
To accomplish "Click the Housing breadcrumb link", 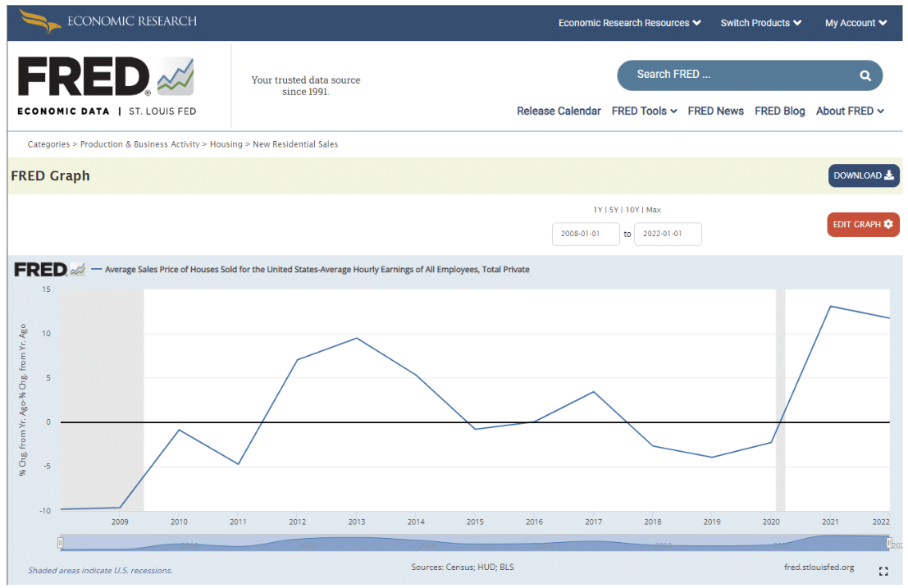I will (226, 144).
